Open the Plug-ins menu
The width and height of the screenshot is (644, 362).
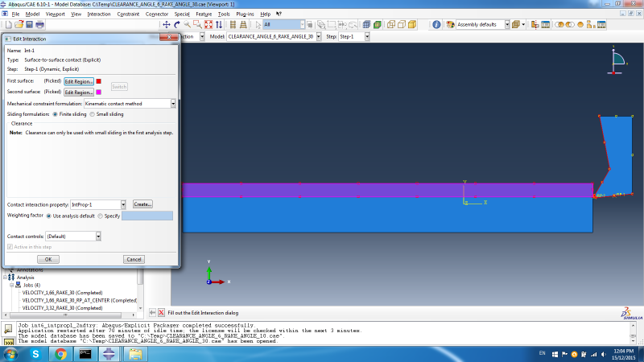(x=245, y=14)
